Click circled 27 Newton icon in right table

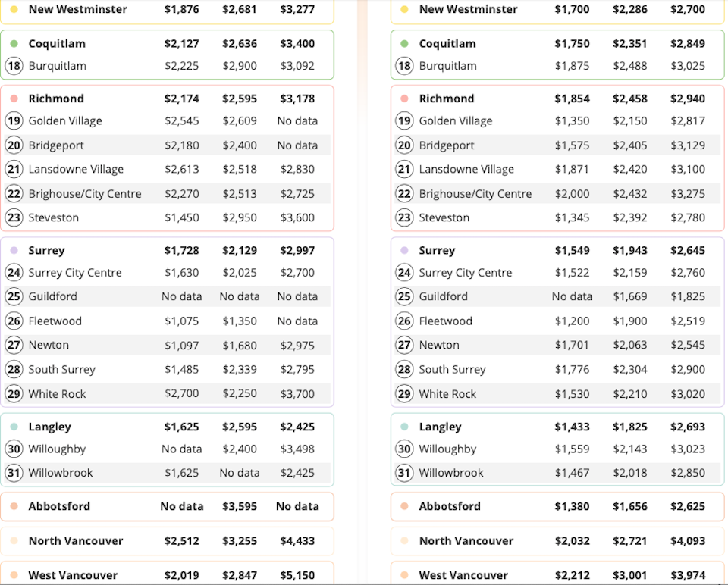pos(404,345)
